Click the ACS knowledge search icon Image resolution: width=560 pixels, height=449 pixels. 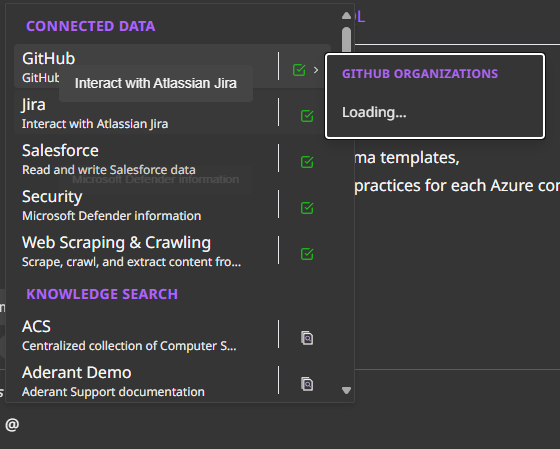pyautogui.click(x=307, y=338)
